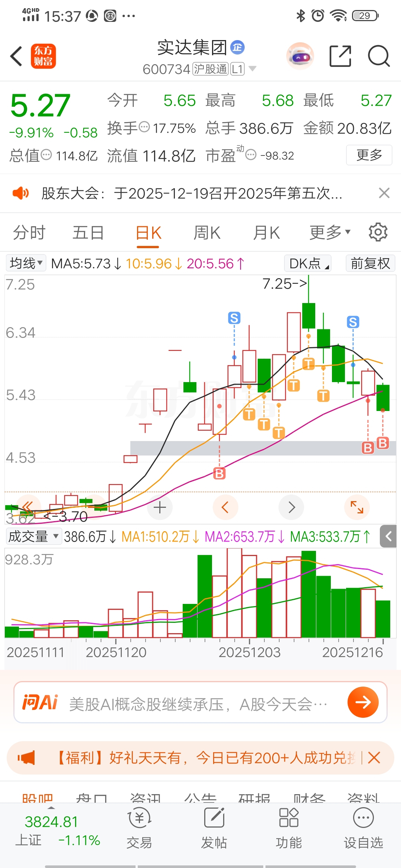Screen dimensions: 401x868
Task: Tap the 20251203 date axis label
Action: click(250, 652)
